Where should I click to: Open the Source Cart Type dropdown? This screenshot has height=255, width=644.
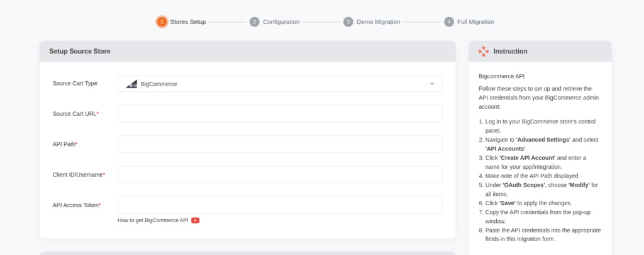280,84
